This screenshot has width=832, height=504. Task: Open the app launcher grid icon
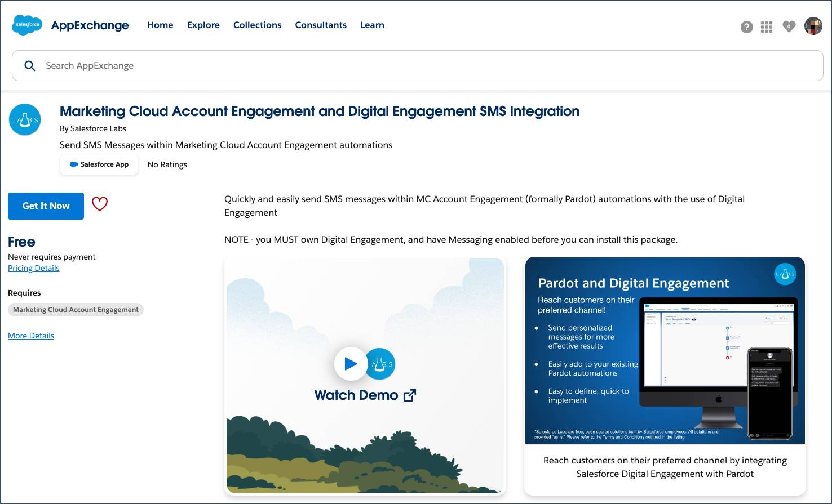point(767,27)
